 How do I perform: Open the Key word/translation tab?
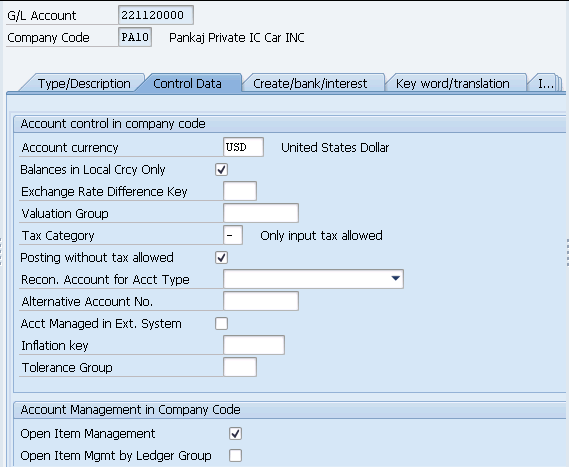(x=453, y=83)
